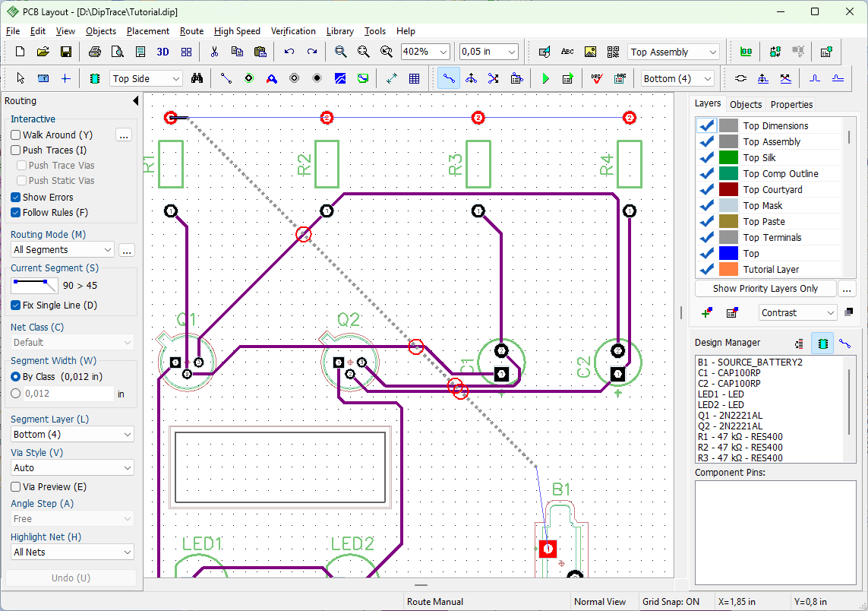
Task: Select the Route Manual tool icon
Action: click(448, 79)
